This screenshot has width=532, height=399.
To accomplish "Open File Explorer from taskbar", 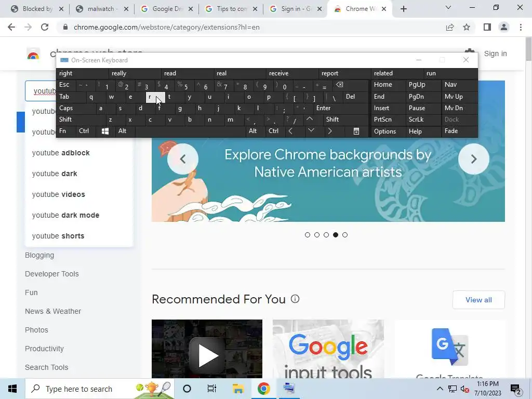I will point(238,389).
